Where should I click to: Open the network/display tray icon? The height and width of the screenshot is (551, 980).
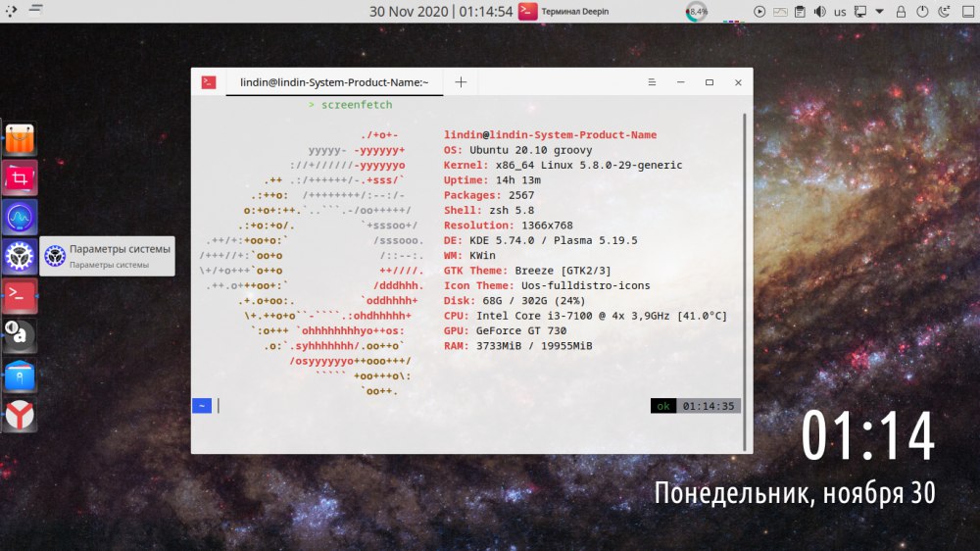[x=860, y=11]
